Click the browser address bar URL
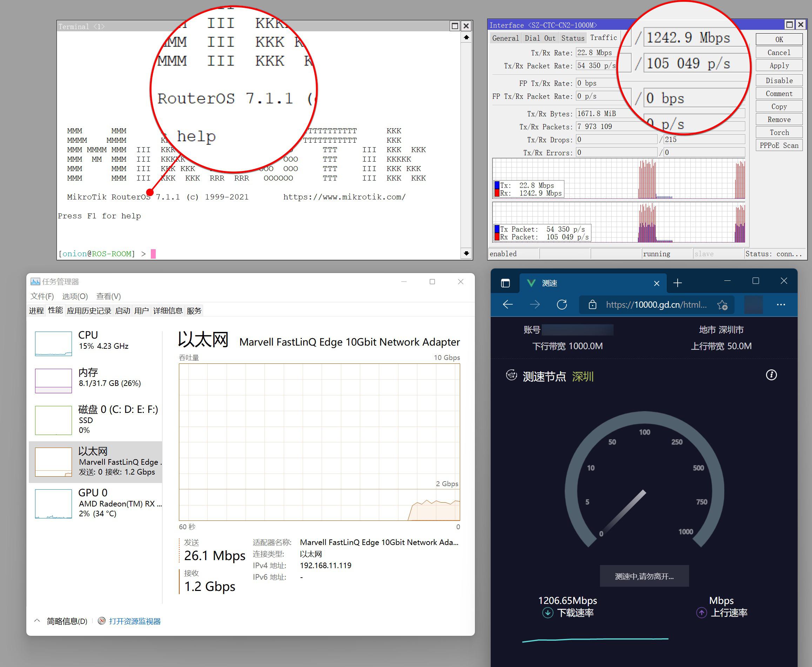This screenshot has height=667, width=812. [x=656, y=305]
